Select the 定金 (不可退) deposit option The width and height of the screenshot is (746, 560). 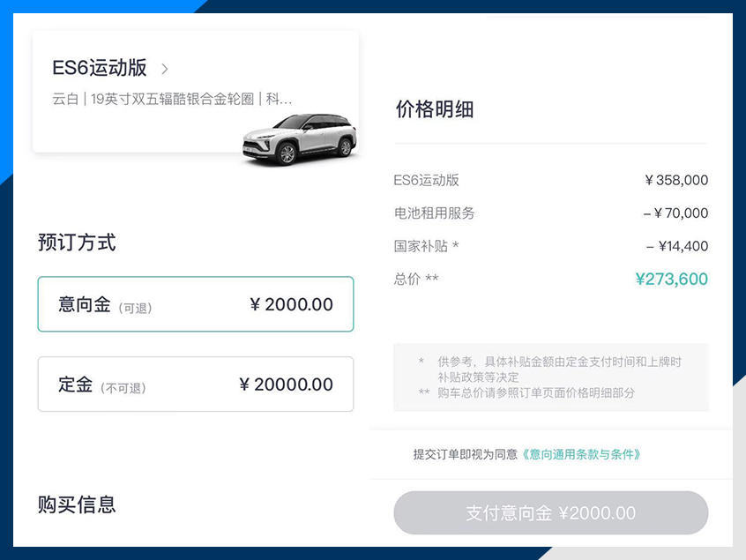195,385
